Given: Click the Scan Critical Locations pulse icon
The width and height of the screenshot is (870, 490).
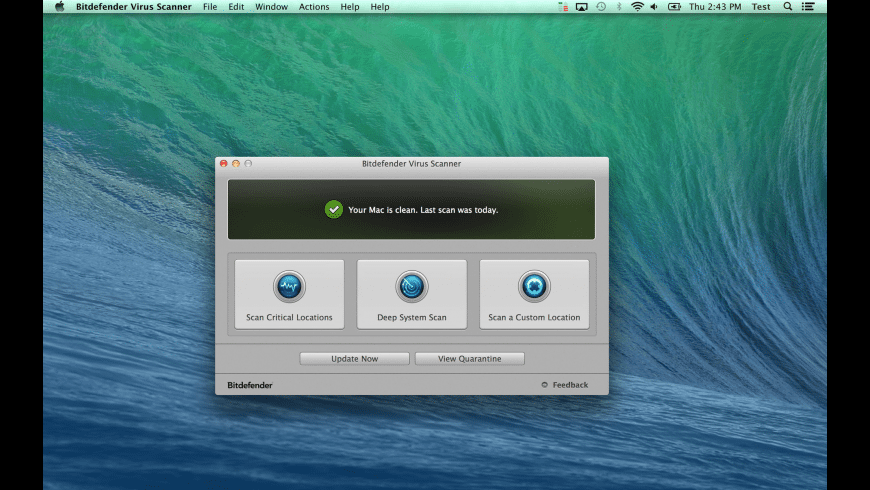Looking at the screenshot, I should (x=289, y=286).
